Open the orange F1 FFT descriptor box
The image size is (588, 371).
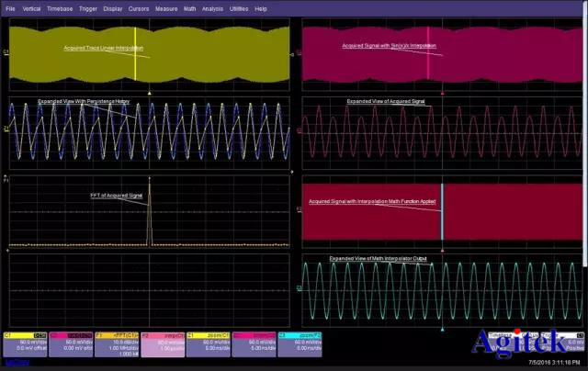pyautogui.click(x=117, y=344)
